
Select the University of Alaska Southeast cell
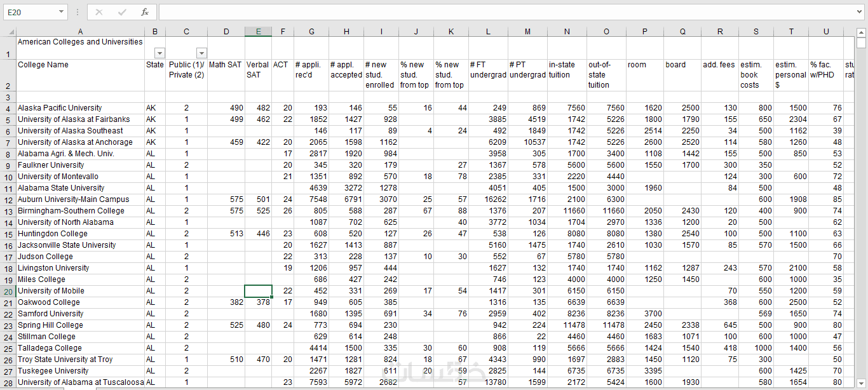pyautogui.click(x=80, y=131)
